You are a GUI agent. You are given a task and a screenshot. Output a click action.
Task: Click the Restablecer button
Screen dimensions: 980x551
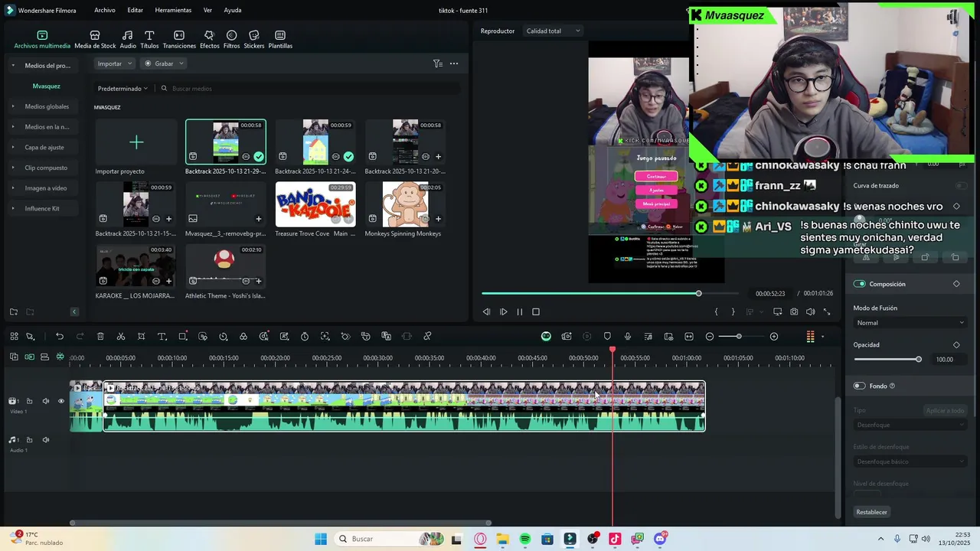point(871,512)
